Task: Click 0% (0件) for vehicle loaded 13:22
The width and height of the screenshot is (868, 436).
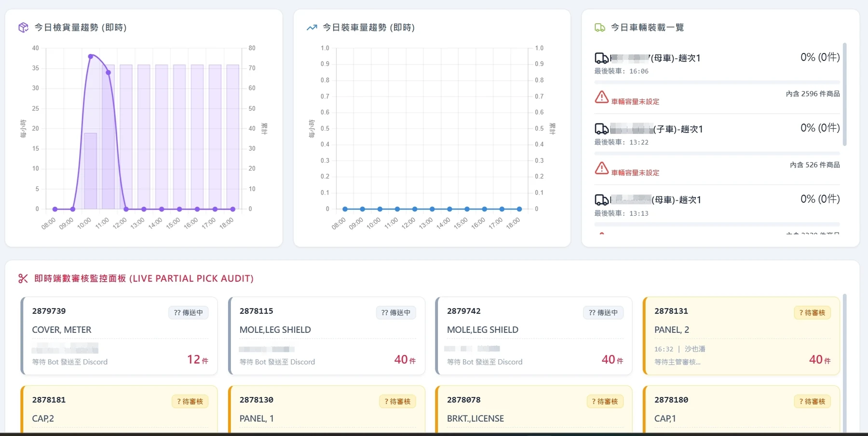Action: 820,128
